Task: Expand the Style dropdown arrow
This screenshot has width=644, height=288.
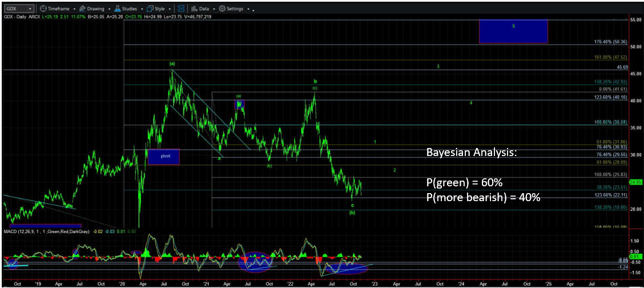Action: tap(170, 9)
